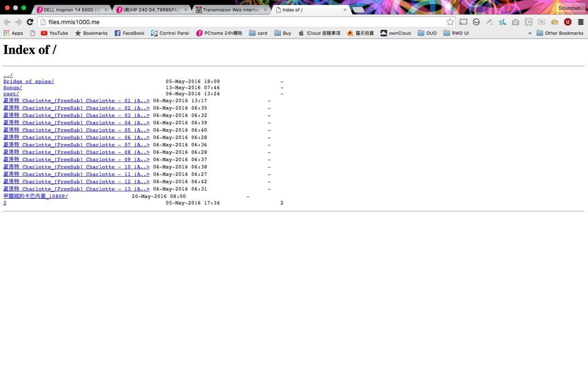588x368 pixels.
Task: Open Charlotte episode 02 file link
Action: (76, 108)
